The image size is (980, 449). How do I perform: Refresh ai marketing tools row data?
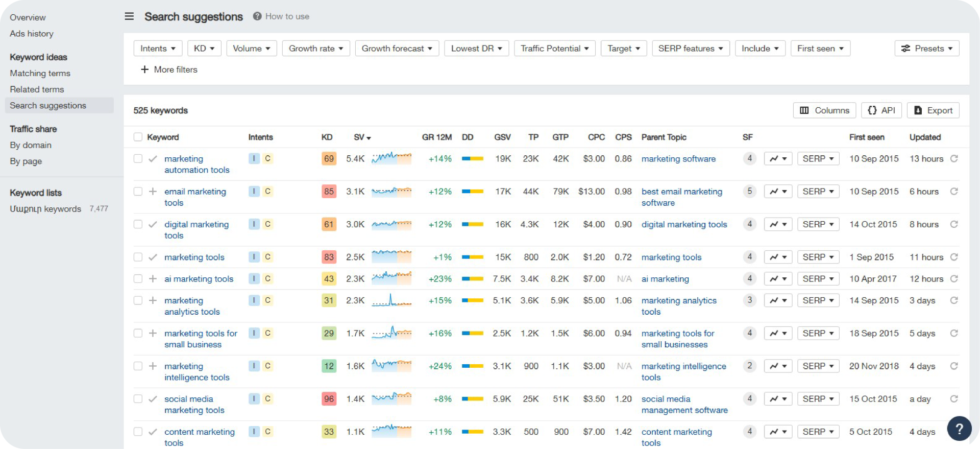[x=953, y=279]
